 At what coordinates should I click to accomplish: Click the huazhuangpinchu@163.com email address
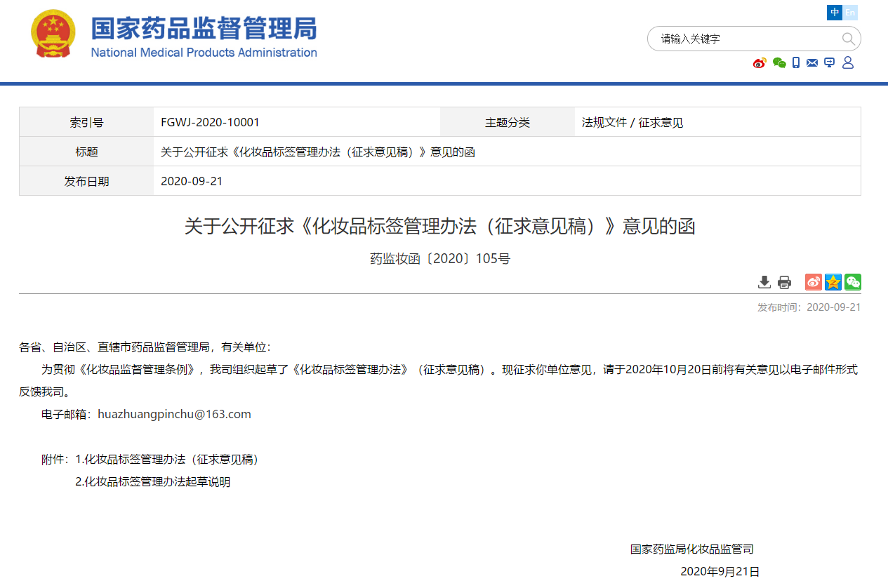(x=174, y=414)
